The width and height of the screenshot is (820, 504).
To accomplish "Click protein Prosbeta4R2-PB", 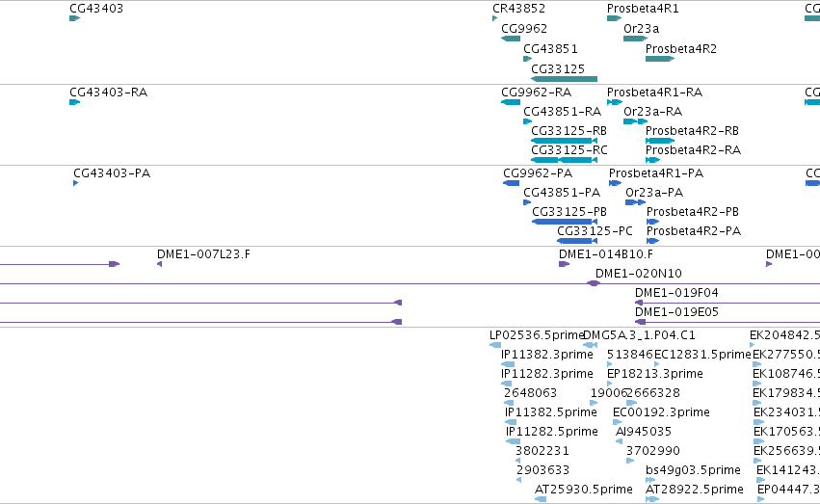I will click(x=693, y=212).
